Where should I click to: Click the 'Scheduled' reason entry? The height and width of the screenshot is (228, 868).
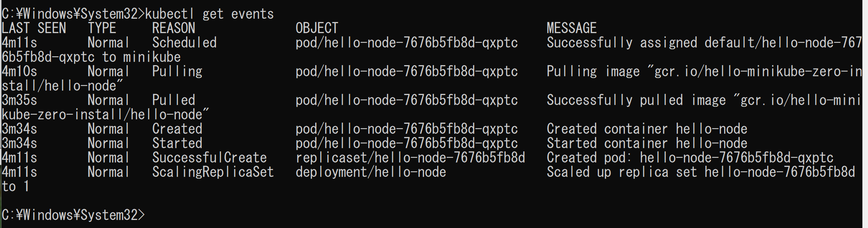tap(185, 43)
